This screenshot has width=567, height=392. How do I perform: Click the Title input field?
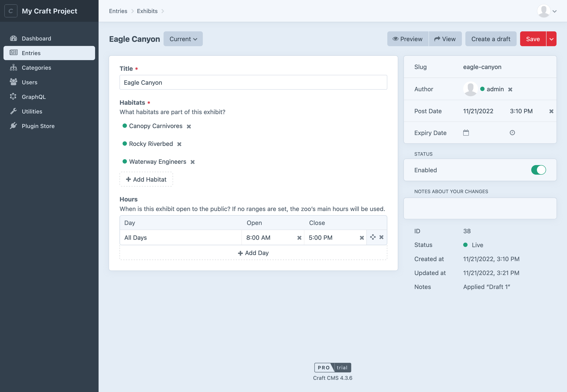pos(253,82)
